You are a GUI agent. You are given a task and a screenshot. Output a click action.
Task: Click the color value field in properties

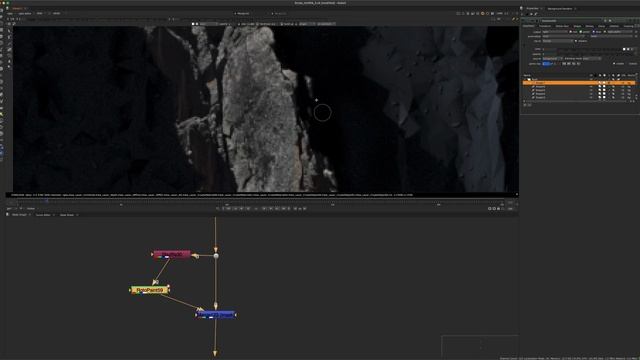pyautogui.click(x=582, y=49)
